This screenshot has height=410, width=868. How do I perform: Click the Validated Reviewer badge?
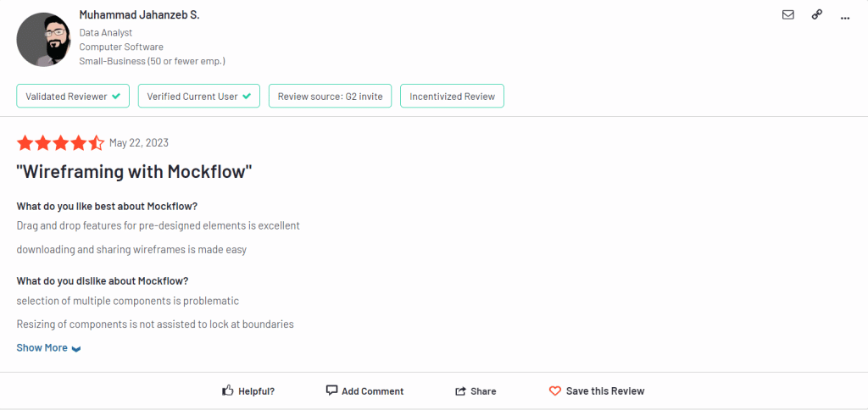coord(73,96)
